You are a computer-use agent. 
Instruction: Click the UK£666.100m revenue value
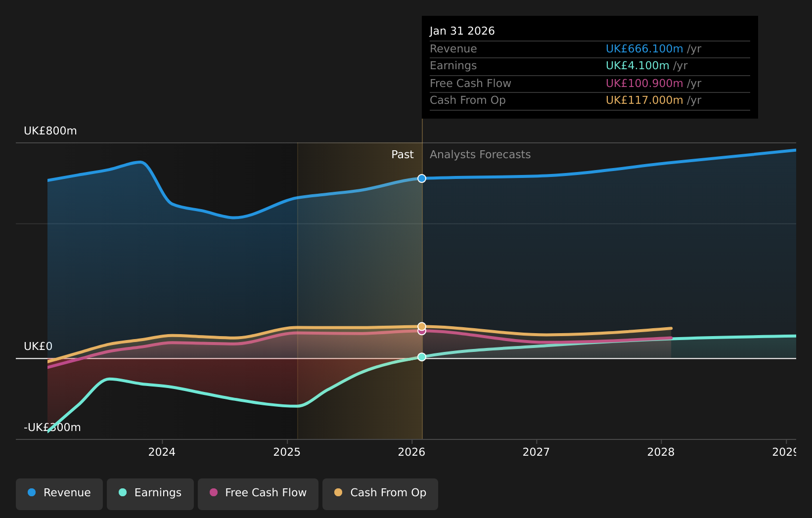click(x=644, y=49)
